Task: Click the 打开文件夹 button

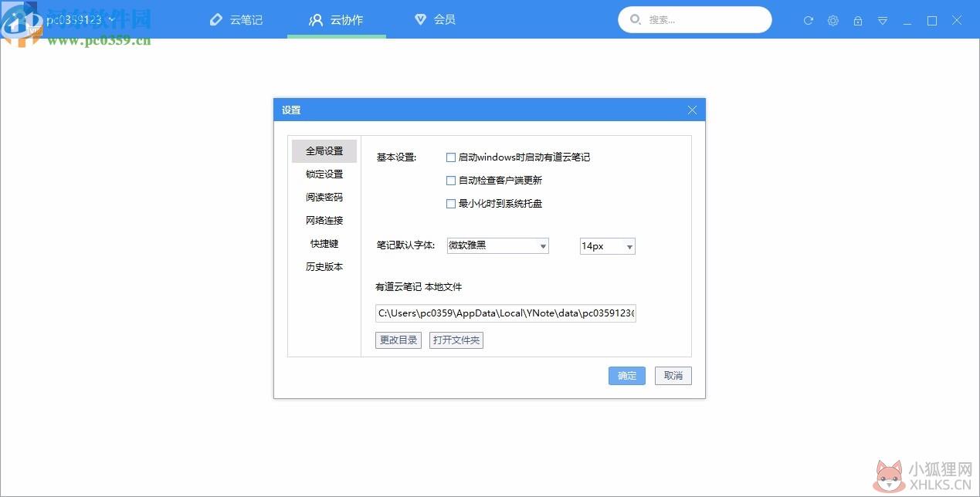Action: click(x=456, y=340)
